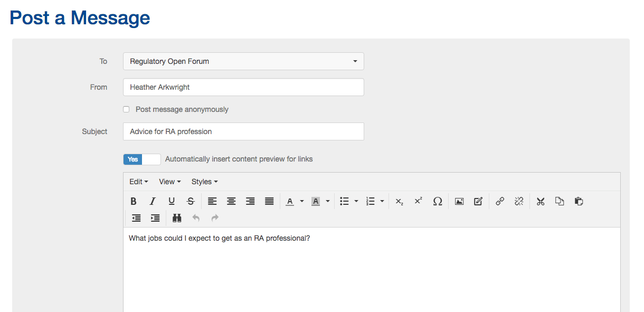
Task: Open the Edit menu
Action: [139, 182]
